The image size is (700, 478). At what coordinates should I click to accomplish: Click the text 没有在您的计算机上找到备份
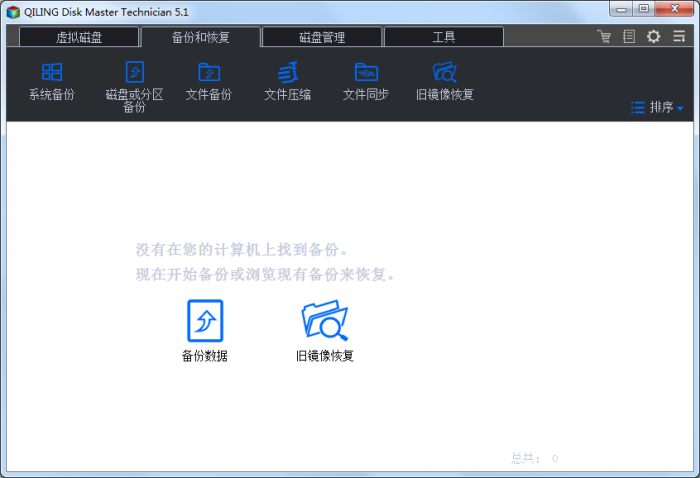pos(242,250)
